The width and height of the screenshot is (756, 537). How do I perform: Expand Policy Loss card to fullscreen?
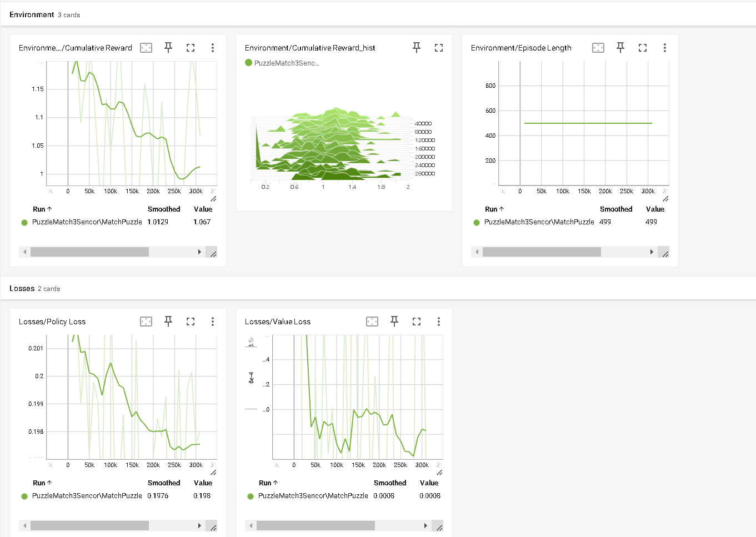click(x=191, y=322)
